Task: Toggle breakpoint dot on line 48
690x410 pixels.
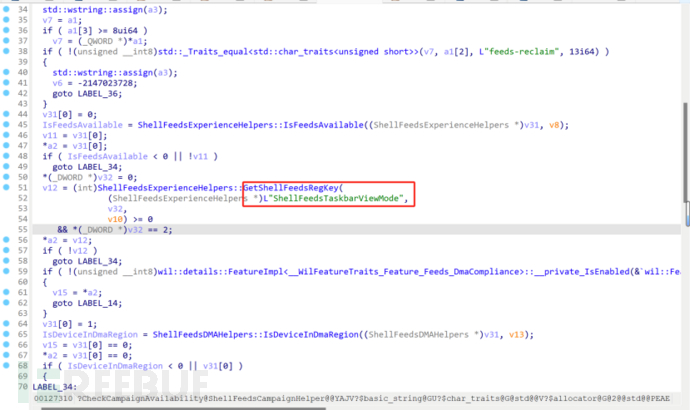Action: coord(6,156)
